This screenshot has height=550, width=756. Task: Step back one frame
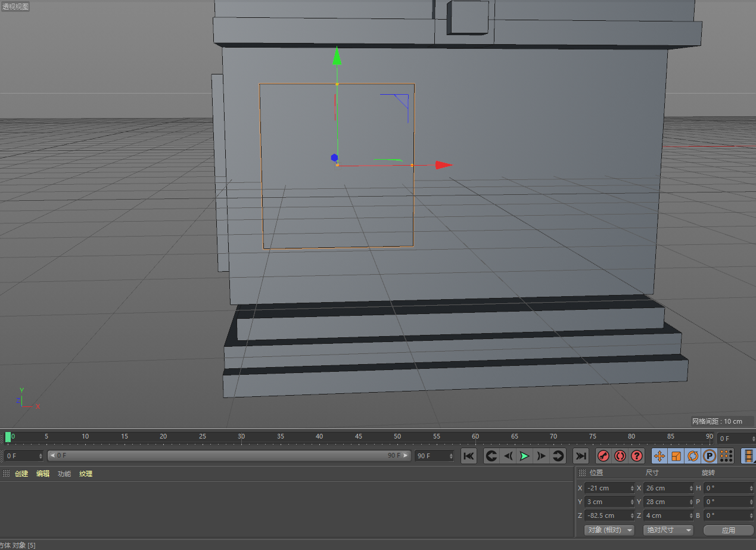coord(508,456)
